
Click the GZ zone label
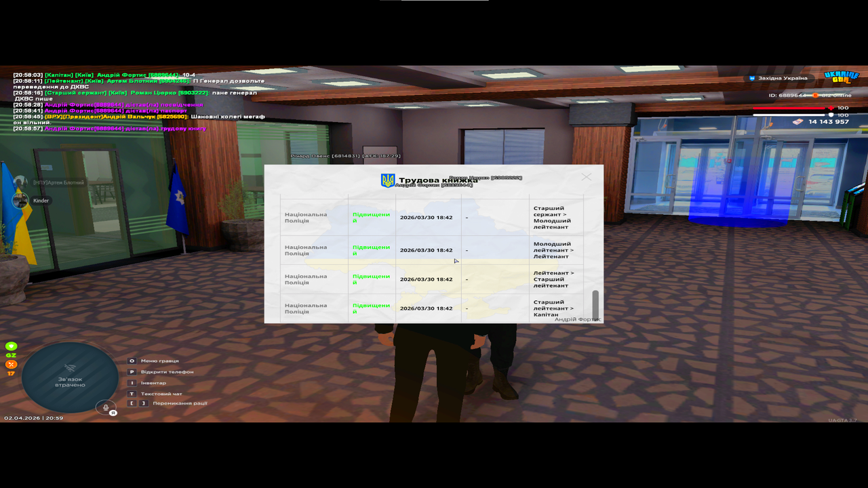(11, 355)
